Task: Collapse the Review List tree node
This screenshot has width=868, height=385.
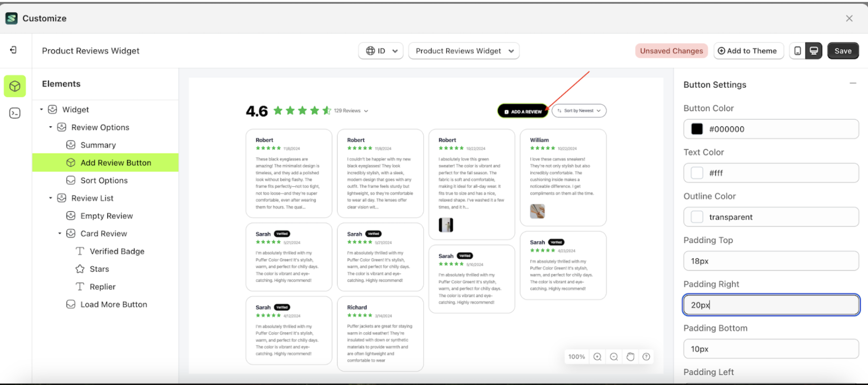Action: click(50, 198)
